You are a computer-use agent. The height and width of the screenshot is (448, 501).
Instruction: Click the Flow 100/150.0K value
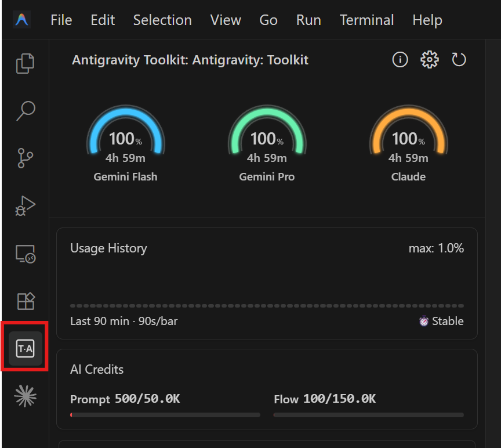click(x=325, y=399)
